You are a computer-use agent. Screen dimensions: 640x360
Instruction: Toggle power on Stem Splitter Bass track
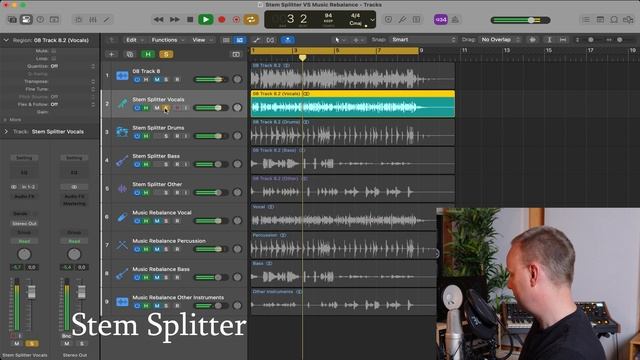tap(137, 164)
